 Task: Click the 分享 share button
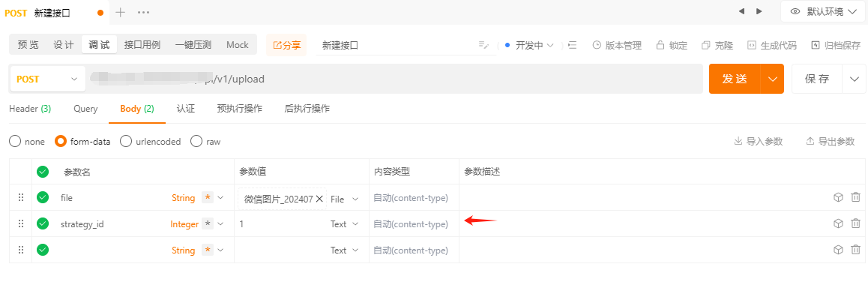tap(286, 46)
